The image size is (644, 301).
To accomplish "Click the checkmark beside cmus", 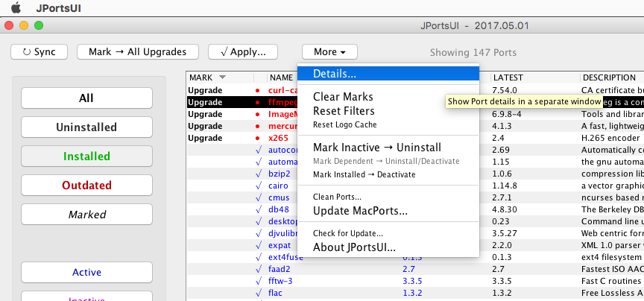I will [259, 197].
